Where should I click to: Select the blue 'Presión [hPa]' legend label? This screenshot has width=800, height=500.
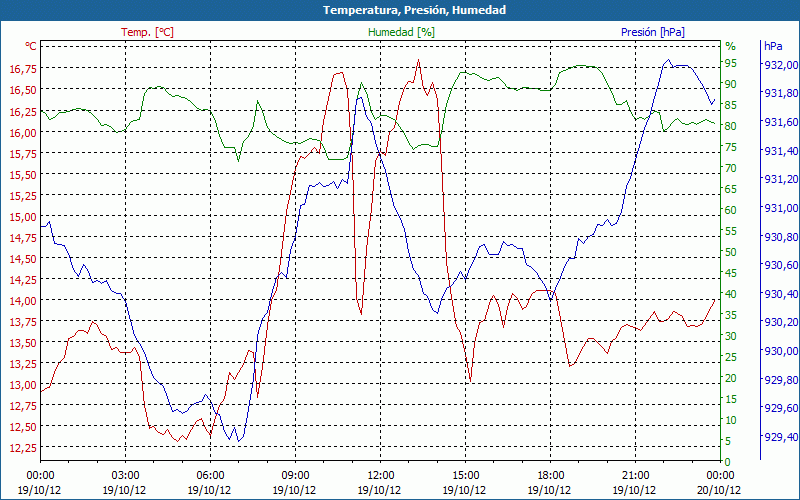click(x=653, y=32)
